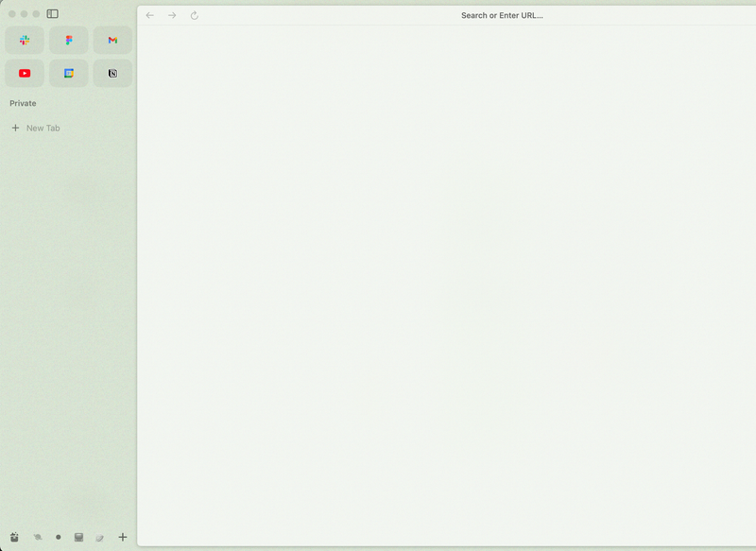Click the window close button
The width and height of the screenshot is (756, 551).
click(x=12, y=14)
